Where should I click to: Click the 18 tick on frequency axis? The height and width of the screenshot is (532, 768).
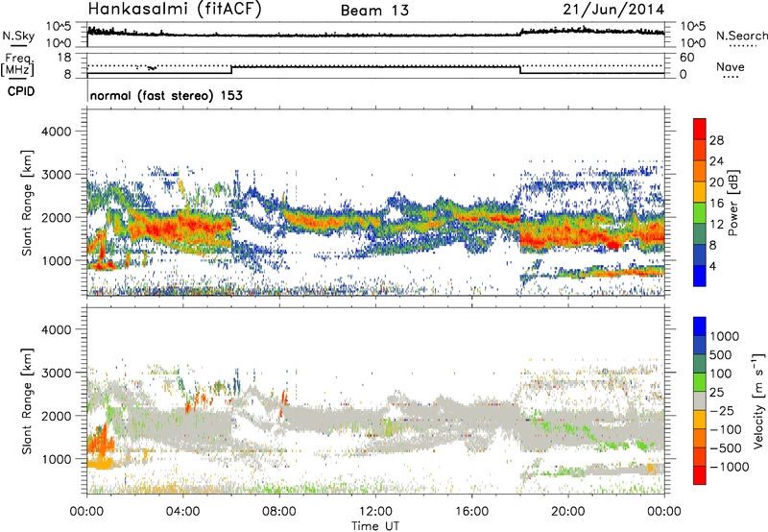pyautogui.click(x=64, y=58)
